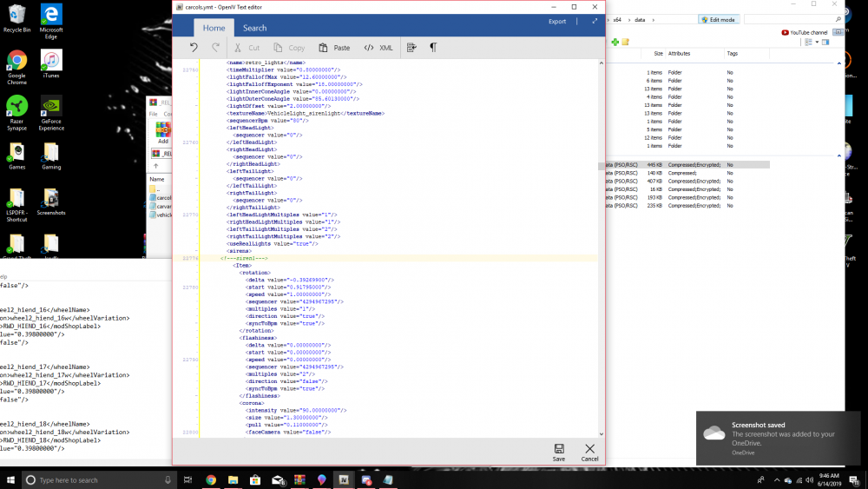Click the Undo arrow in the text editor toolbar
Image resolution: width=868 pixels, height=489 pixels.
[x=194, y=48]
